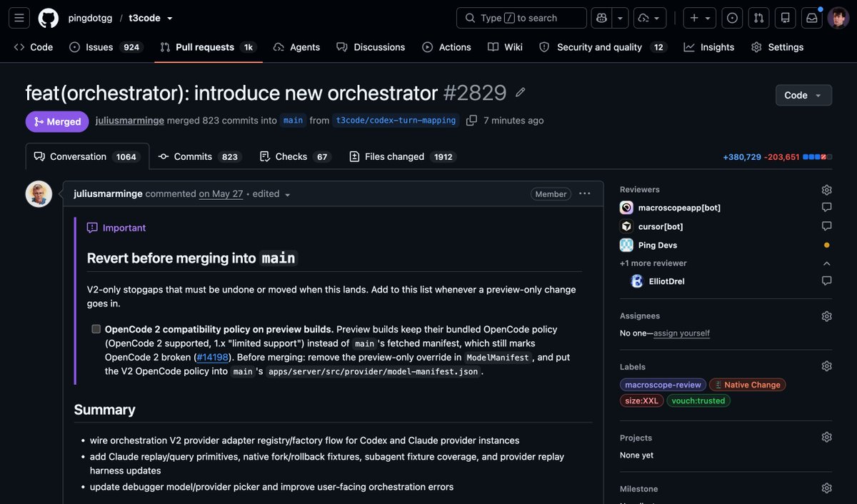This screenshot has width=857, height=504.
Task: Edit Reviewers gear icon
Action: [x=826, y=190]
